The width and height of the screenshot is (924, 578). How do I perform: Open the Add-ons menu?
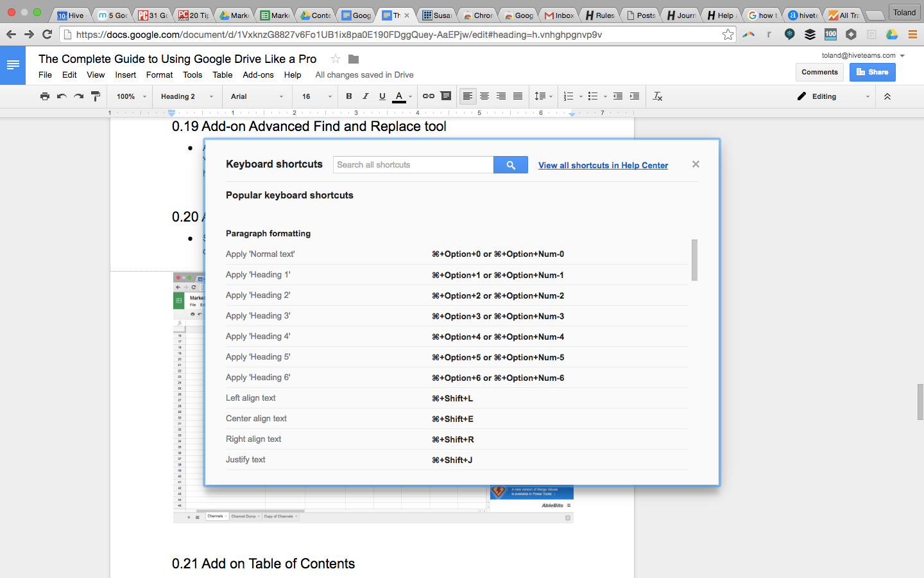pyautogui.click(x=258, y=74)
